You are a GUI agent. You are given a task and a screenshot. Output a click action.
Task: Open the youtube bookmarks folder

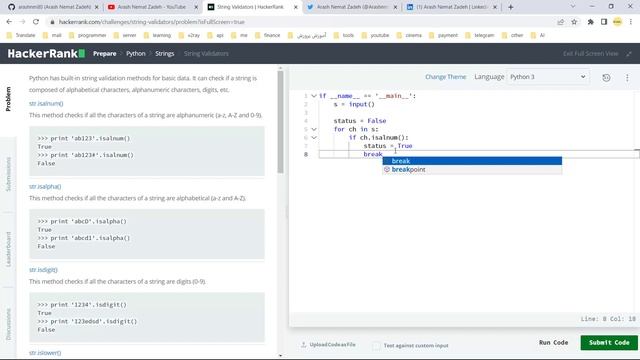point(376,36)
